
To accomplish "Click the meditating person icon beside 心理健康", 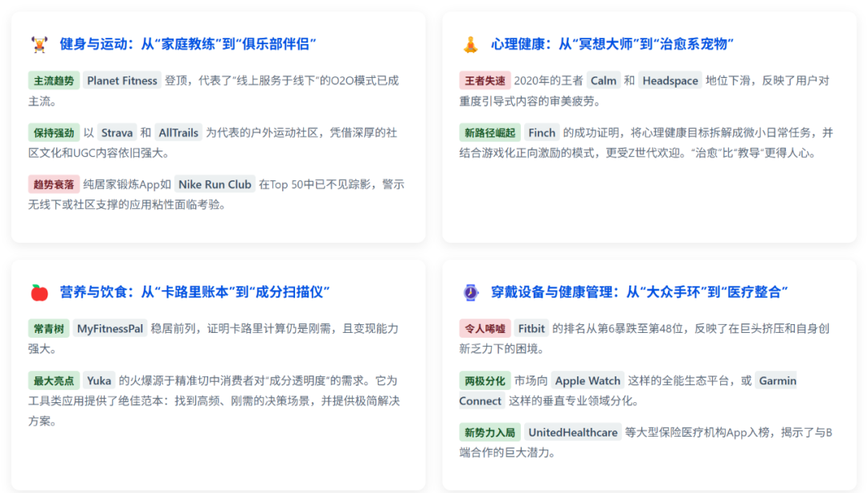I will click(470, 44).
